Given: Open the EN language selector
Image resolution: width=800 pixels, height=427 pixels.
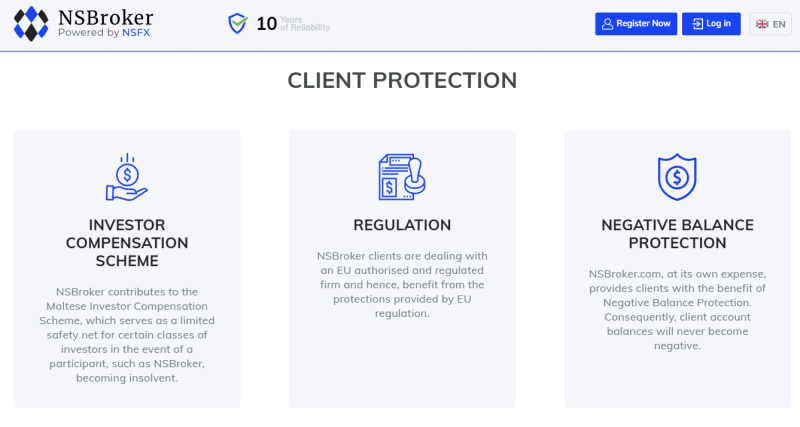Looking at the screenshot, I should pyautogui.click(x=770, y=24).
